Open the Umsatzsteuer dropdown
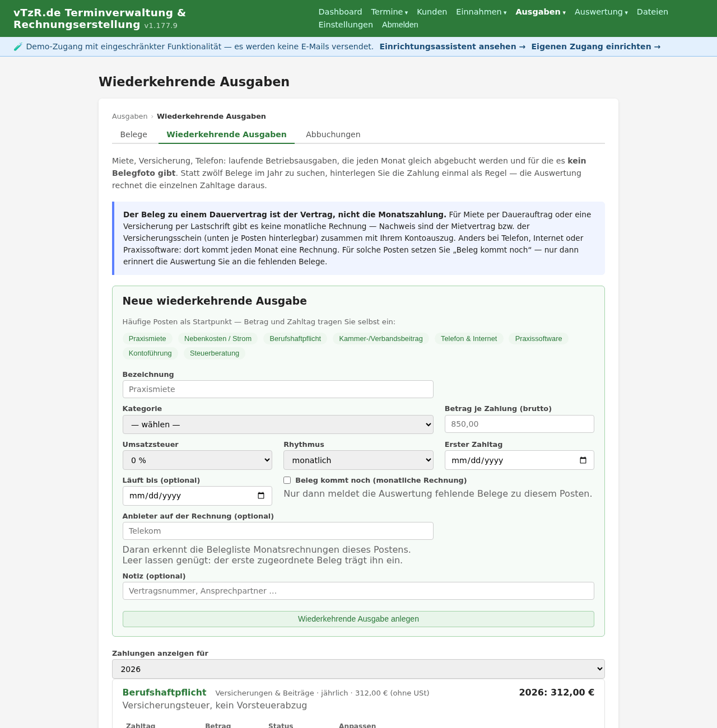 197,460
